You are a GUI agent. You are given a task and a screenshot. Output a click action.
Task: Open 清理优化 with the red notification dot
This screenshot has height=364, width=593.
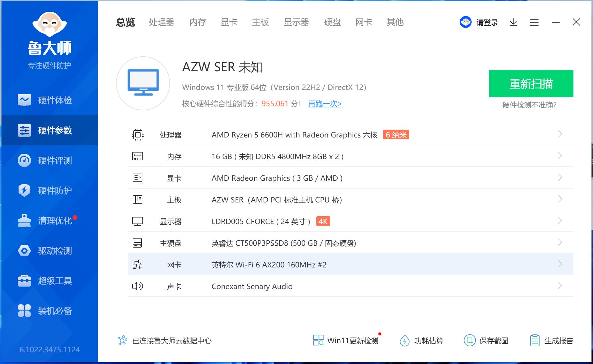[54, 221]
